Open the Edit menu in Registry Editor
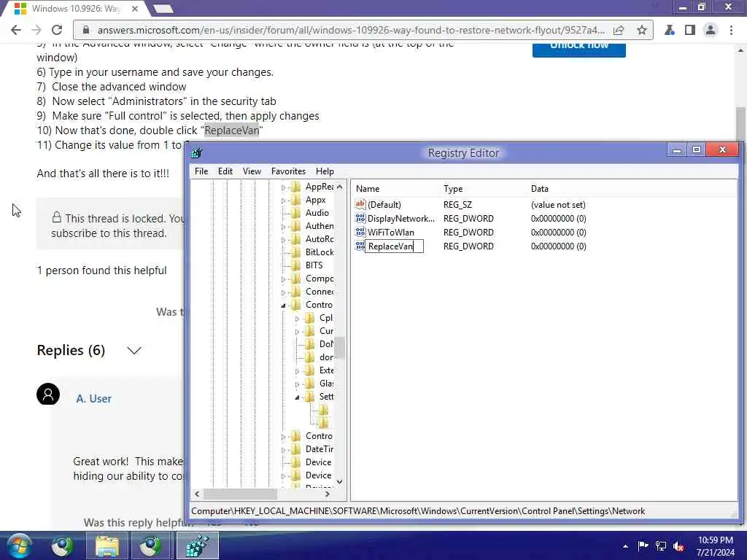Image resolution: width=747 pixels, height=560 pixels. (x=225, y=171)
